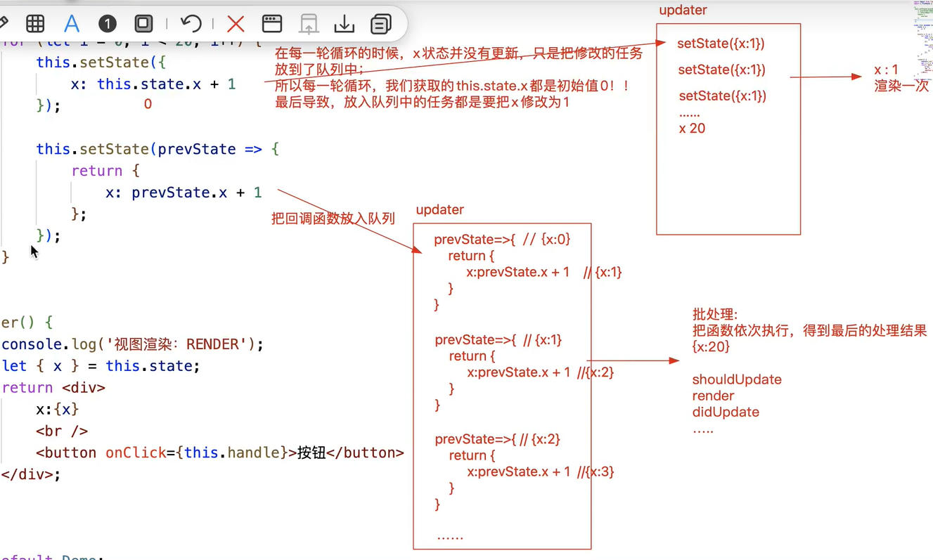
Task: Click the 'this.setState(prevState => {' line
Action: [157, 149]
